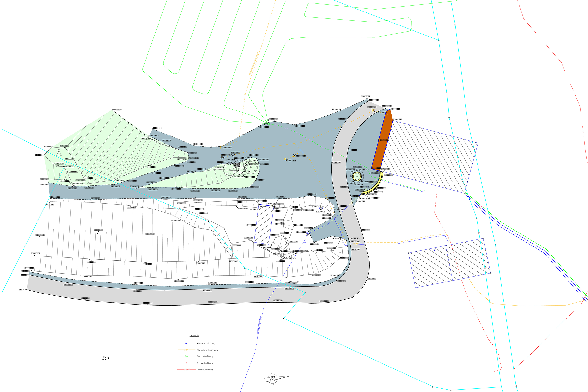Click the Legende heading text
Viewport: 588px width, 392px height.
click(x=194, y=335)
